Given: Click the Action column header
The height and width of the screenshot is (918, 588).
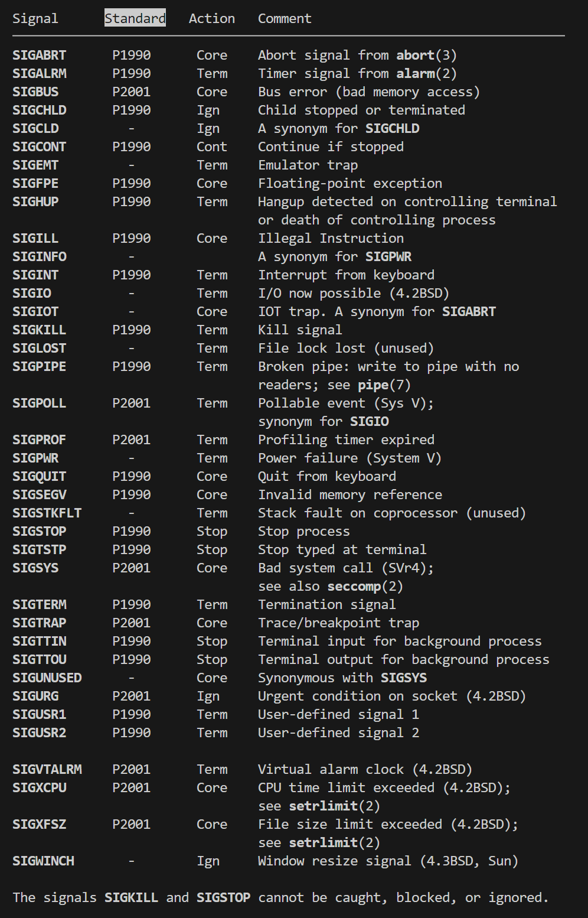Looking at the screenshot, I should [x=212, y=18].
